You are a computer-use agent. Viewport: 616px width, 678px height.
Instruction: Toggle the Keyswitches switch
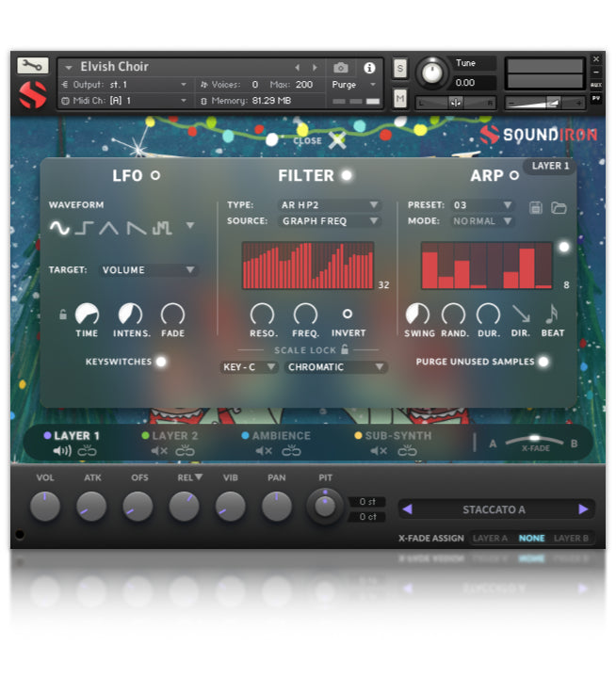[x=161, y=362]
